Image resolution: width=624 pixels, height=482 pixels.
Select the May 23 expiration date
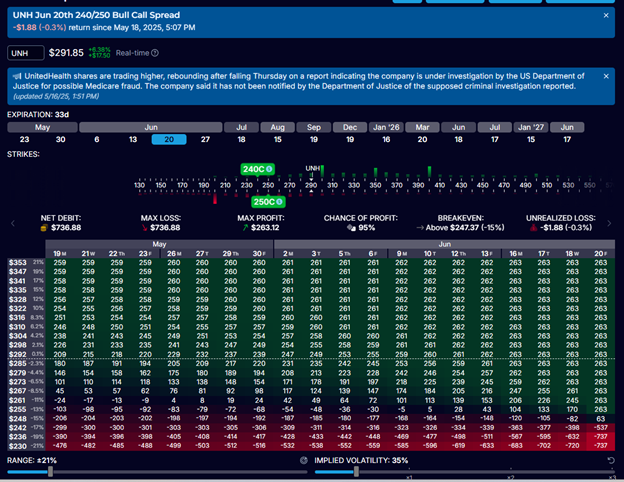[x=24, y=139]
